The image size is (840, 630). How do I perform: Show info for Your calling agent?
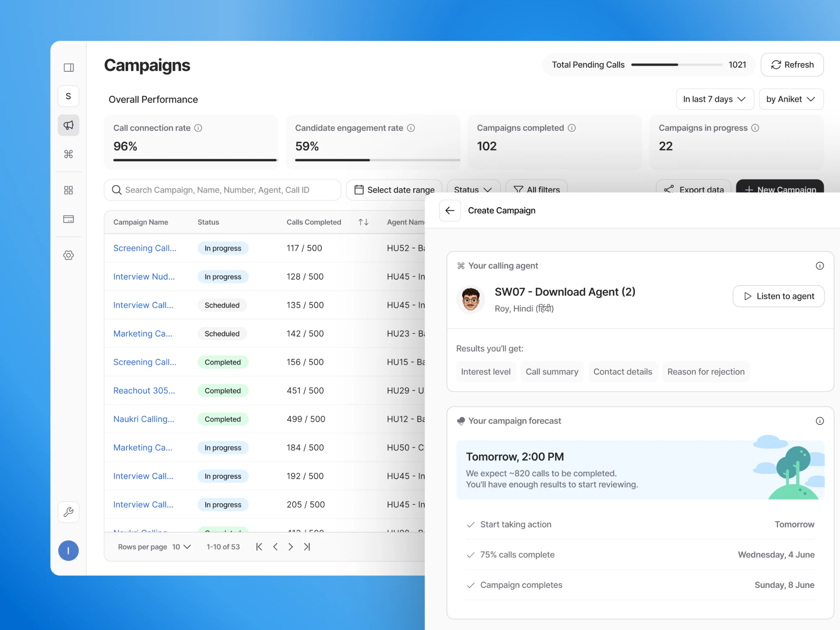coord(820,266)
